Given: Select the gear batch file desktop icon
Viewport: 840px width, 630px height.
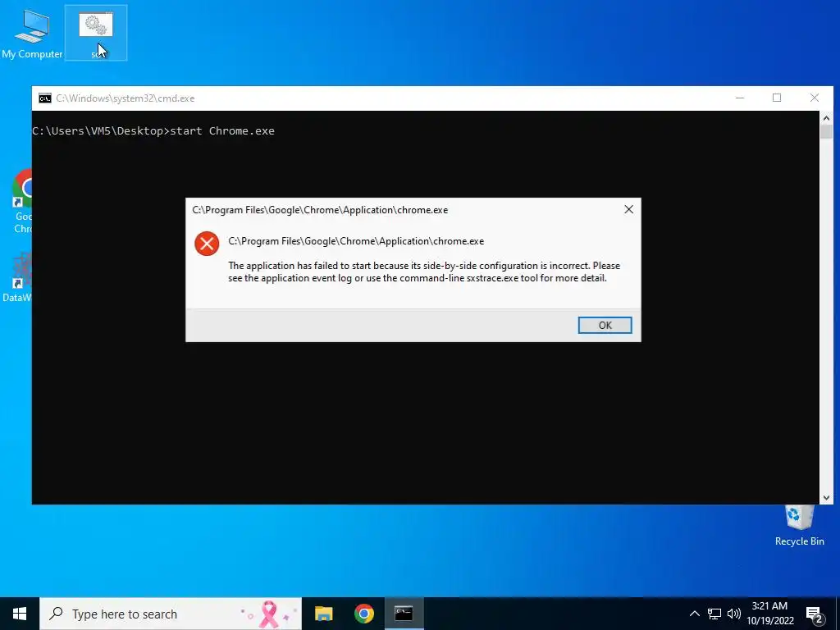Looking at the screenshot, I should pos(96,33).
